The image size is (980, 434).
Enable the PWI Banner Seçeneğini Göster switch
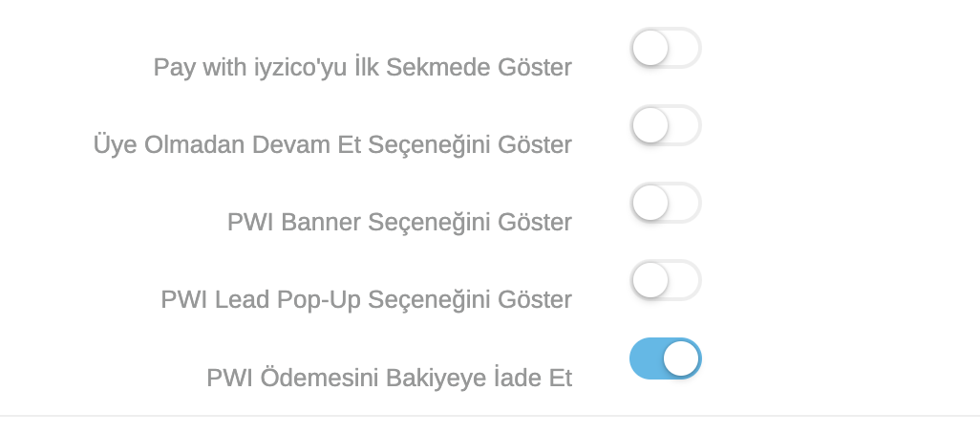click(666, 203)
